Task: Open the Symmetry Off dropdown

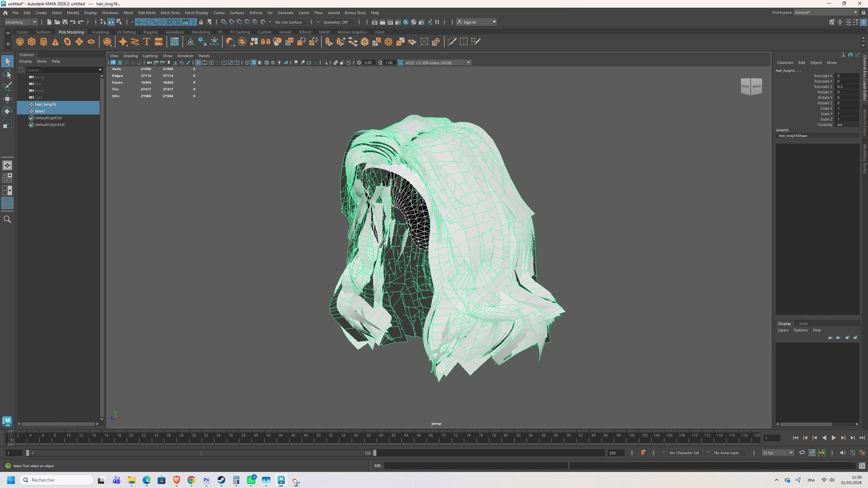Action: (x=338, y=22)
